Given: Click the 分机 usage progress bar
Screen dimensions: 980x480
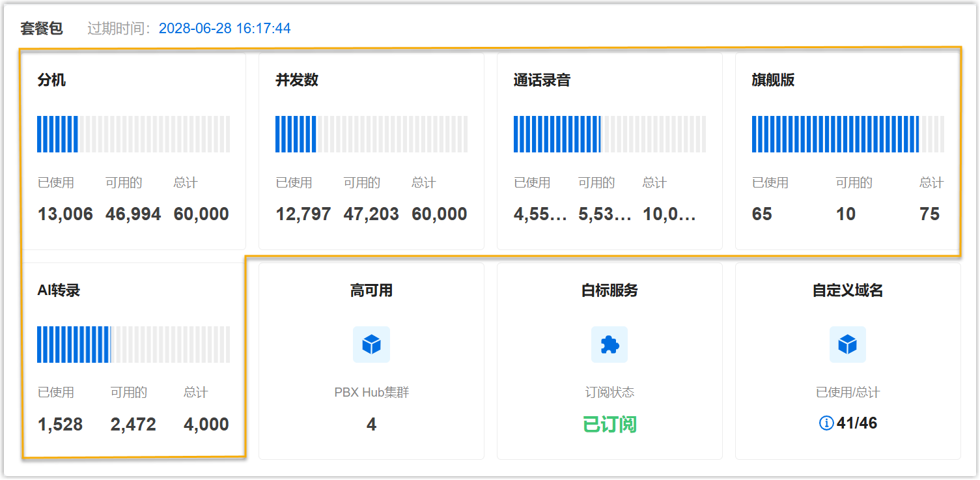Looking at the screenshot, I should pyautogui.click(x=133, y=134).
